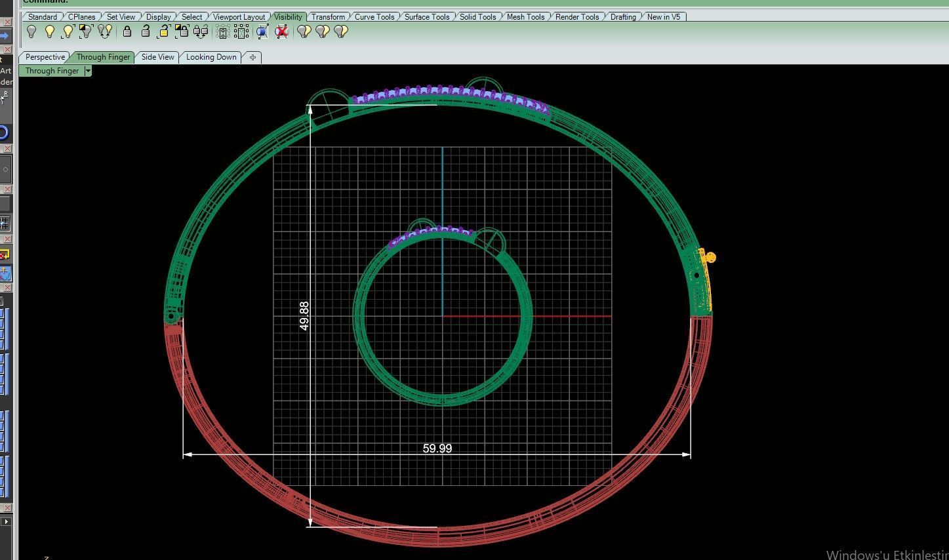Click the Points Off control points icon

pos(241,31)
